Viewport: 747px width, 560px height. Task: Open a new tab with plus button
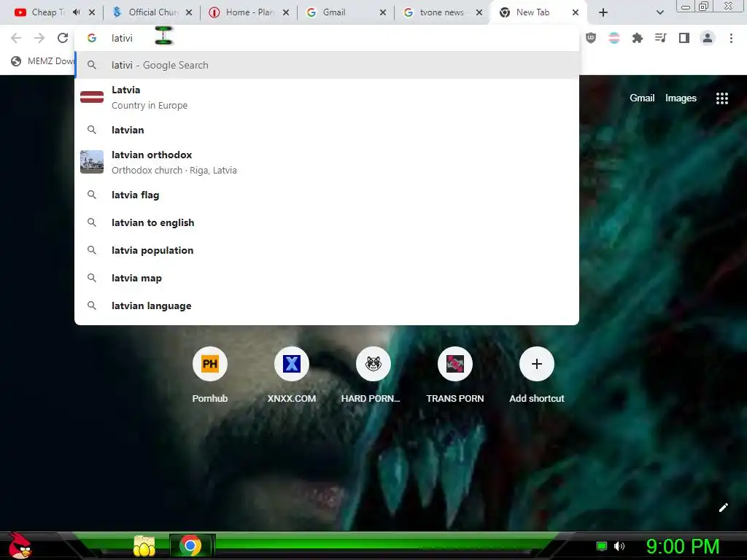click(603, 12)
